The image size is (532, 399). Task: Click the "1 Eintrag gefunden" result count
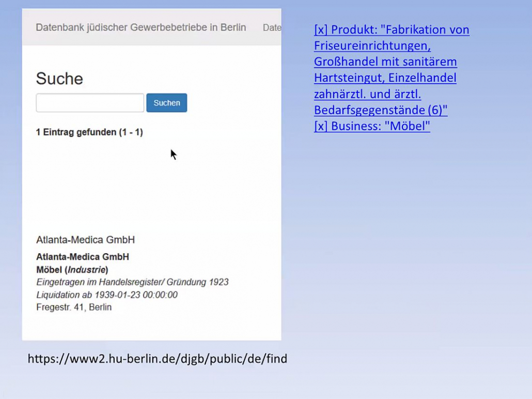pos(89,132)
